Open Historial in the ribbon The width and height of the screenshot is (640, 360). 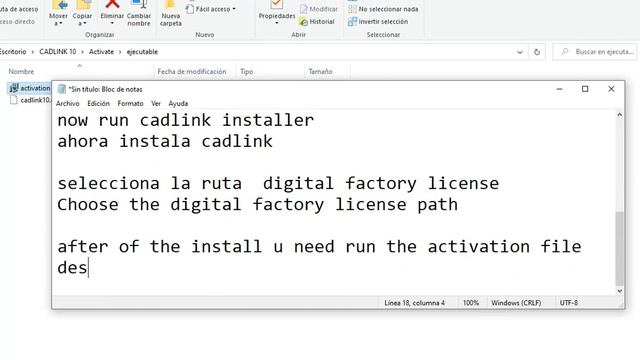tap(317, 22)
